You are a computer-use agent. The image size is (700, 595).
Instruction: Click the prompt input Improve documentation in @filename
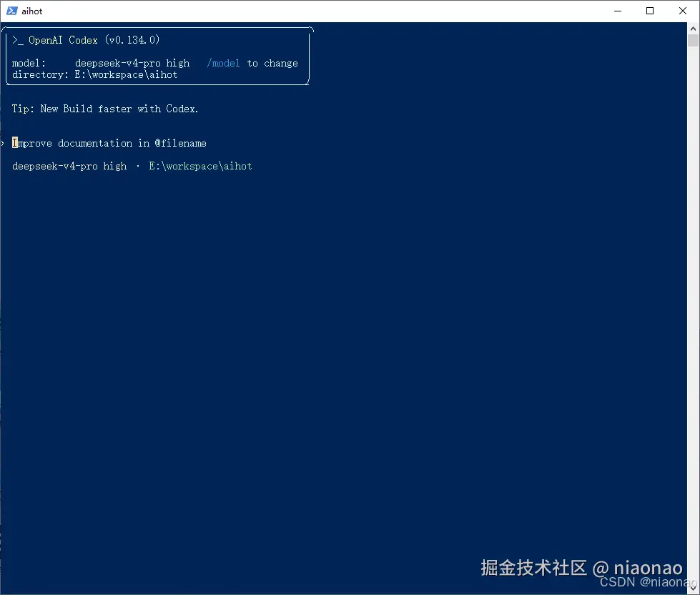[109, 143]
